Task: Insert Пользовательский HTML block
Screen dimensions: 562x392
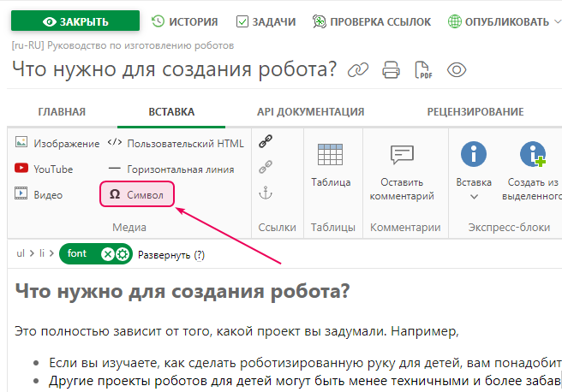Action: pos(176,143)
